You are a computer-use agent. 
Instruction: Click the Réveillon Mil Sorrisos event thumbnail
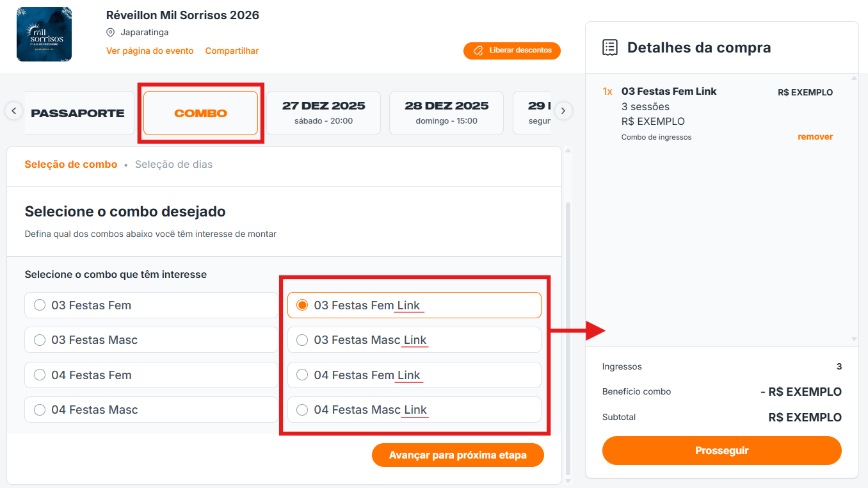[44, 35]
